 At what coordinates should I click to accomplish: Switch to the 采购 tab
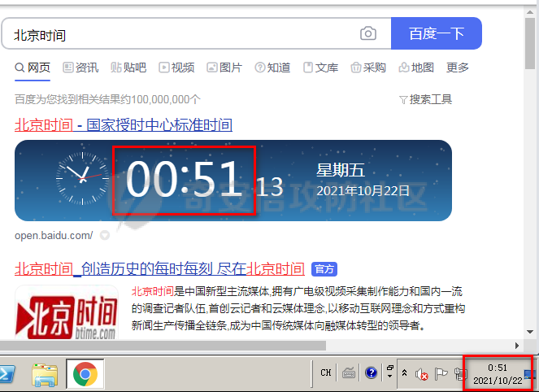pos(368,68)
